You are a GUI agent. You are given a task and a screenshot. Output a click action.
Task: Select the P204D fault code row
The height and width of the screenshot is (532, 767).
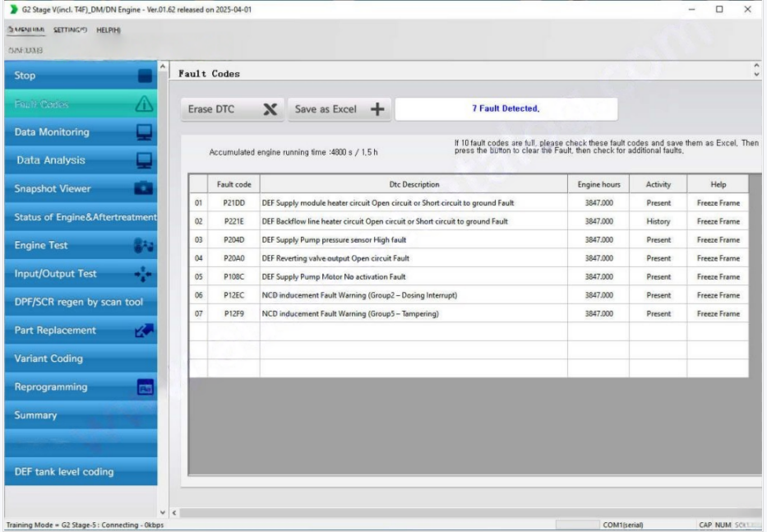233,240
